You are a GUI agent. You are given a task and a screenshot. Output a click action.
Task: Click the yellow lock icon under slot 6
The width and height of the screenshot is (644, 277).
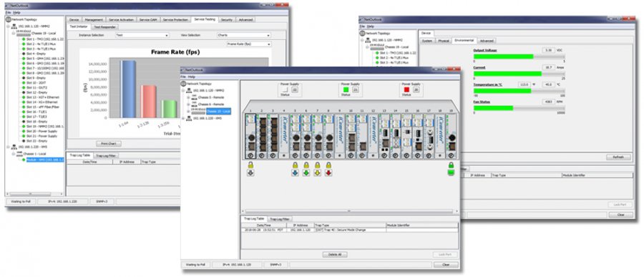306,165
